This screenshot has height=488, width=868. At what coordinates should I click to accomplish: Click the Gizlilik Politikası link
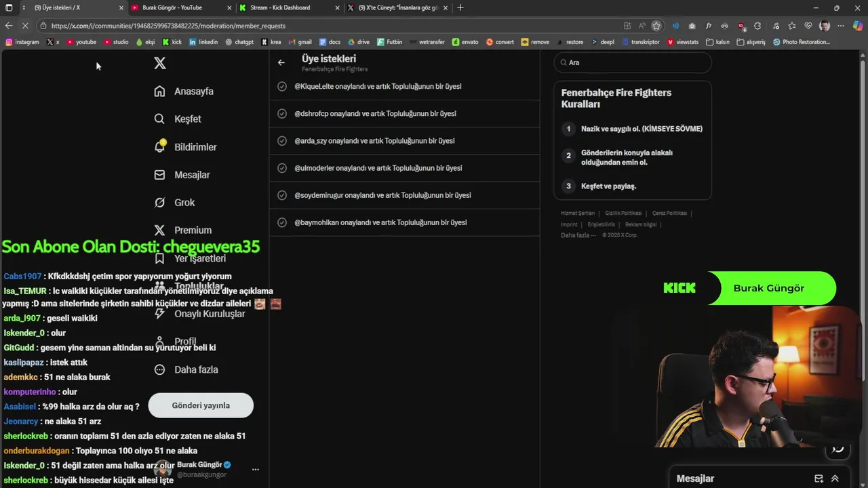(x=623, y=213)
